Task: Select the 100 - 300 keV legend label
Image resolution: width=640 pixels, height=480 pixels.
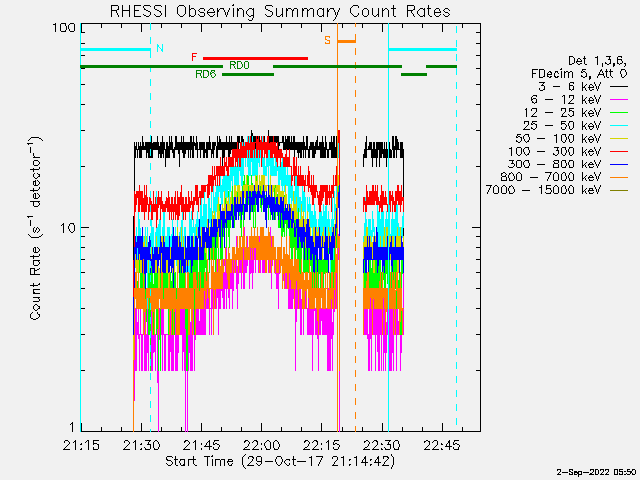Action: point(555,151)
